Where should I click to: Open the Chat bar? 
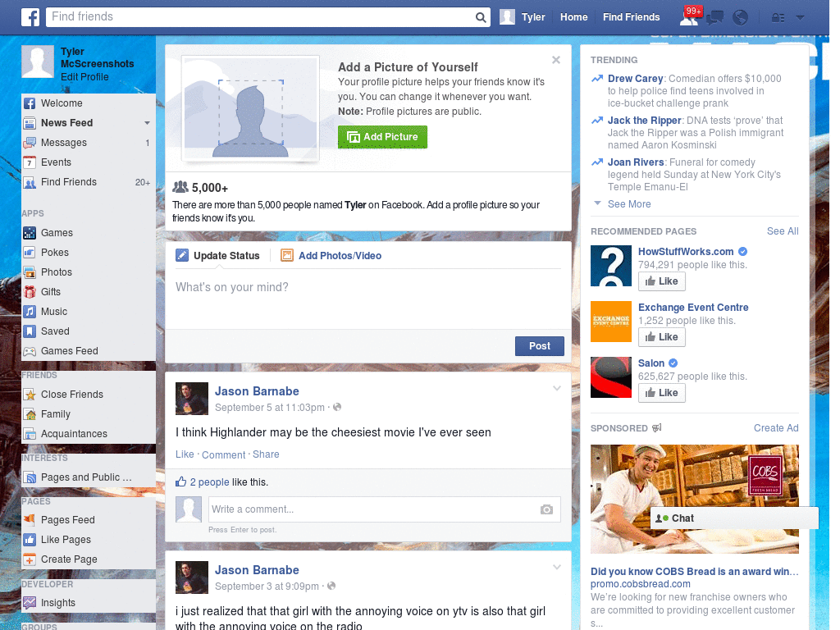click(734, 518)
